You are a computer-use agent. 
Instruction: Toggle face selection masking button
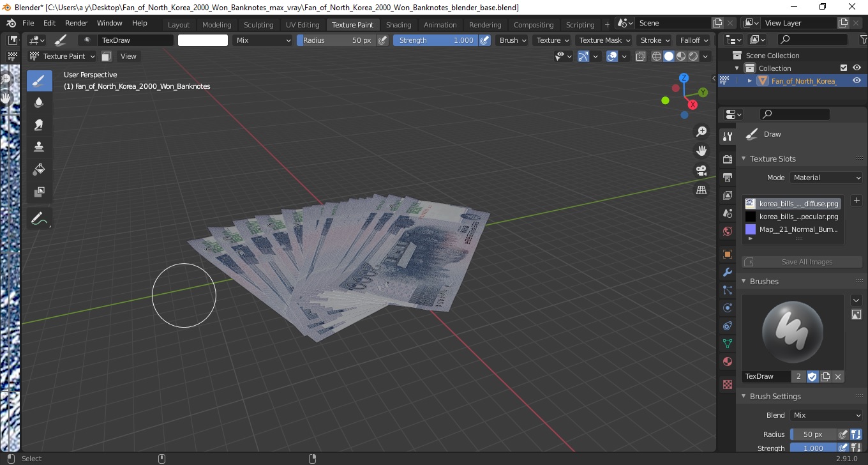point(107,56)
